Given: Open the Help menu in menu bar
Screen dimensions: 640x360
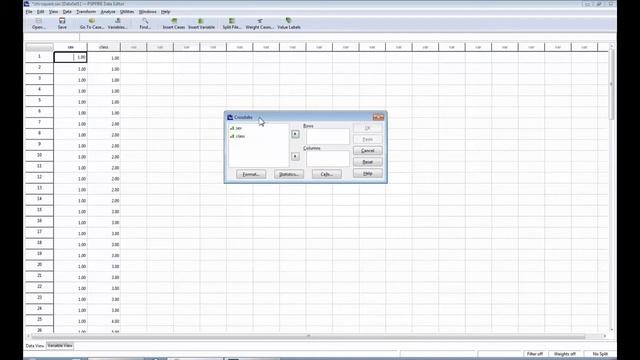Looking at the screenshot, I should click(165, 12).
